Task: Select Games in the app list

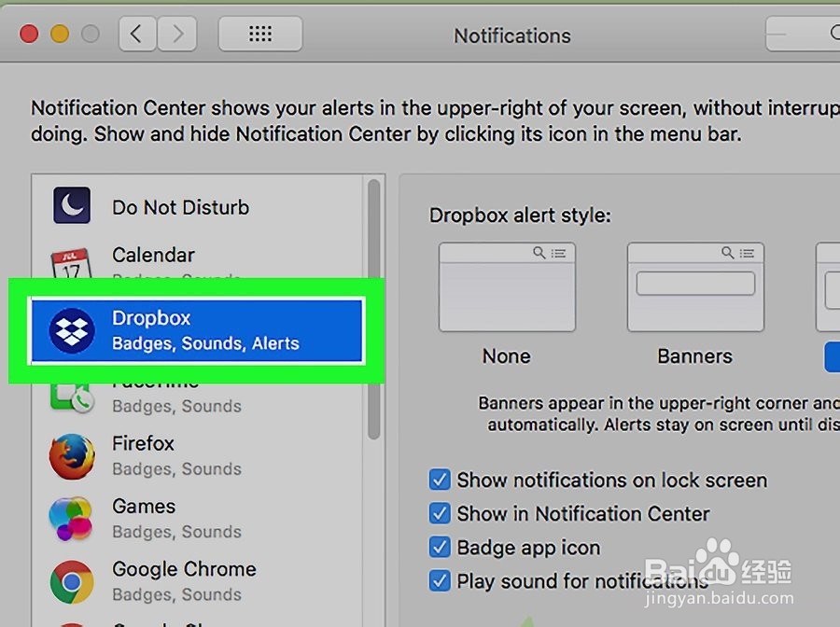Action: (197, 519)
